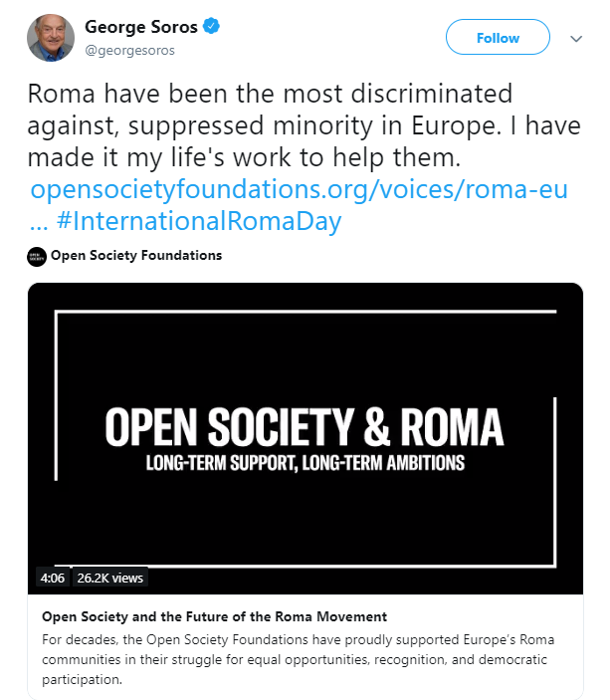Image resolution: width=610 pixels, height=700 pixels.
Task: Click the Open Society Foundations source label
Action: [135, 256]
